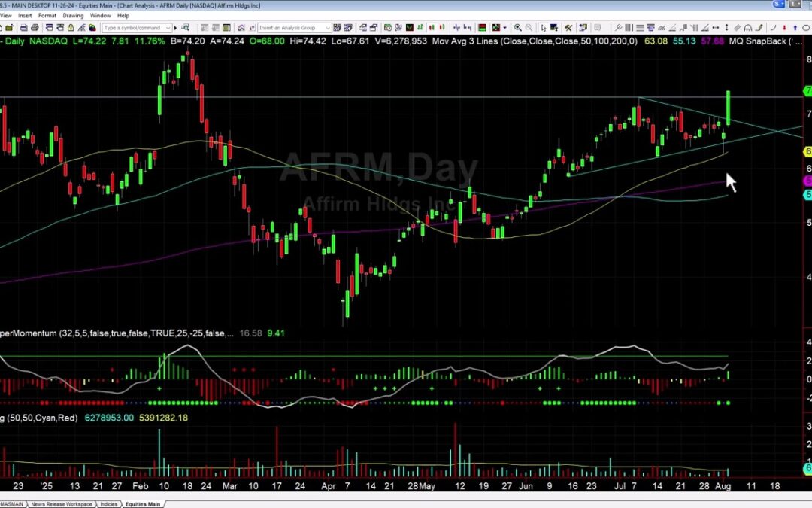The width and height of the screenshot is (812, 508).
Task: Click the cyan 55.13 moving average value
Action: coord(684,41)
